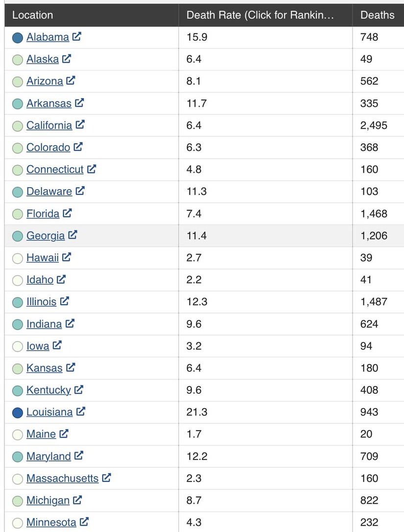Click Michigan's death rate cell 8.7
This screenshot has width=404, height=532.
click(x=193, y=500)
